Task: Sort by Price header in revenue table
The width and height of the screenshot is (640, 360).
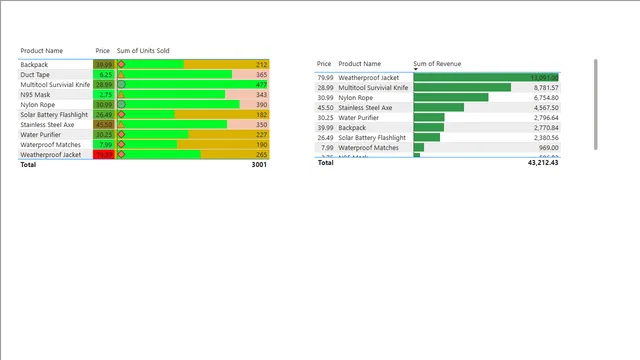Action: pyautogui.click(x=324, y=64)
